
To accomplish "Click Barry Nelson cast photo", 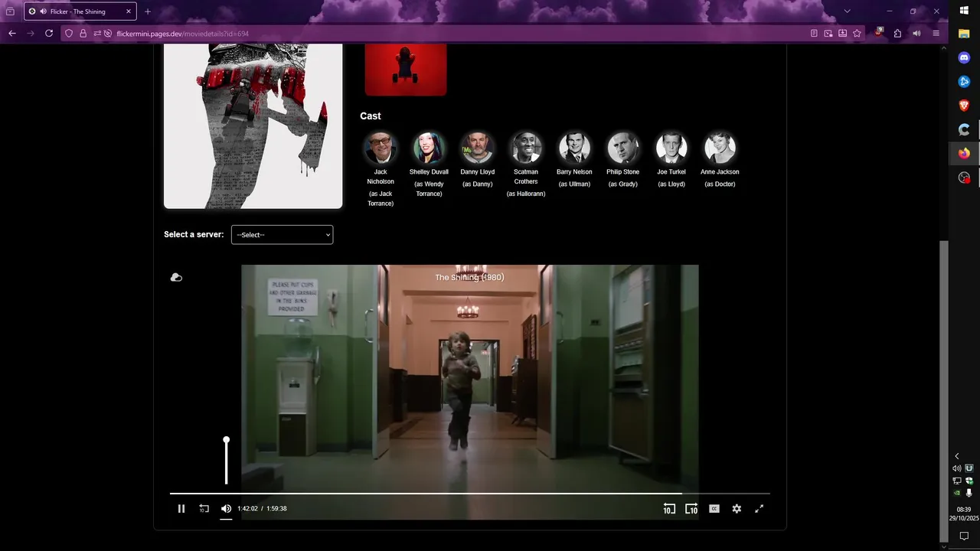I will 574,148.
